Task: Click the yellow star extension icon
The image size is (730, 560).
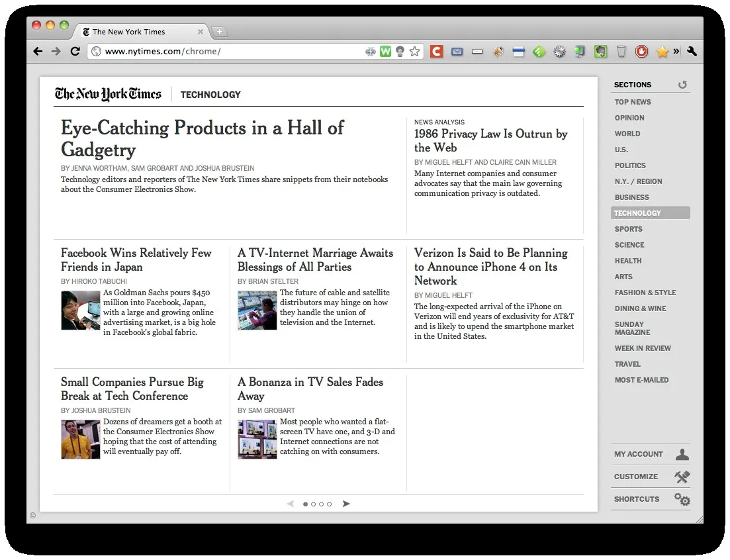Action: 662,52
